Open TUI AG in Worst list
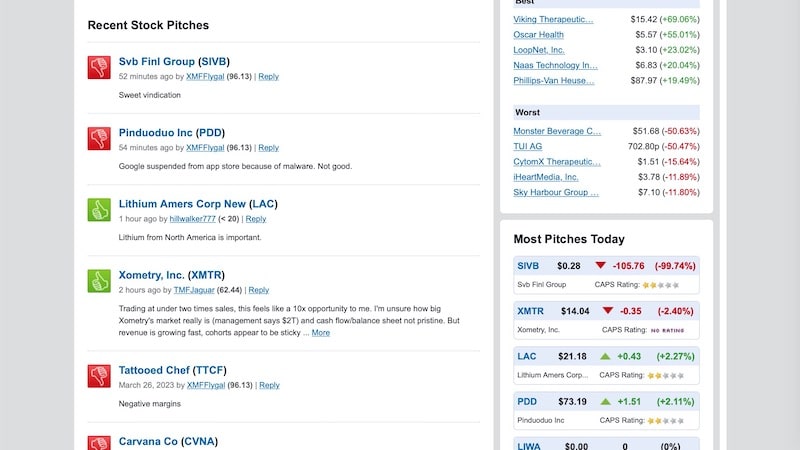This screenshot has width=800, height=450. [x=528, y=146]
